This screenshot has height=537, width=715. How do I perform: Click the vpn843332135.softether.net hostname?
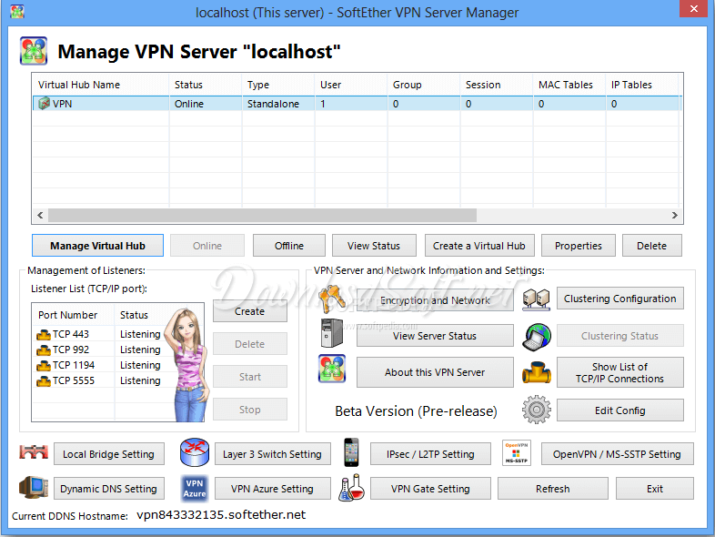(221, 515)
